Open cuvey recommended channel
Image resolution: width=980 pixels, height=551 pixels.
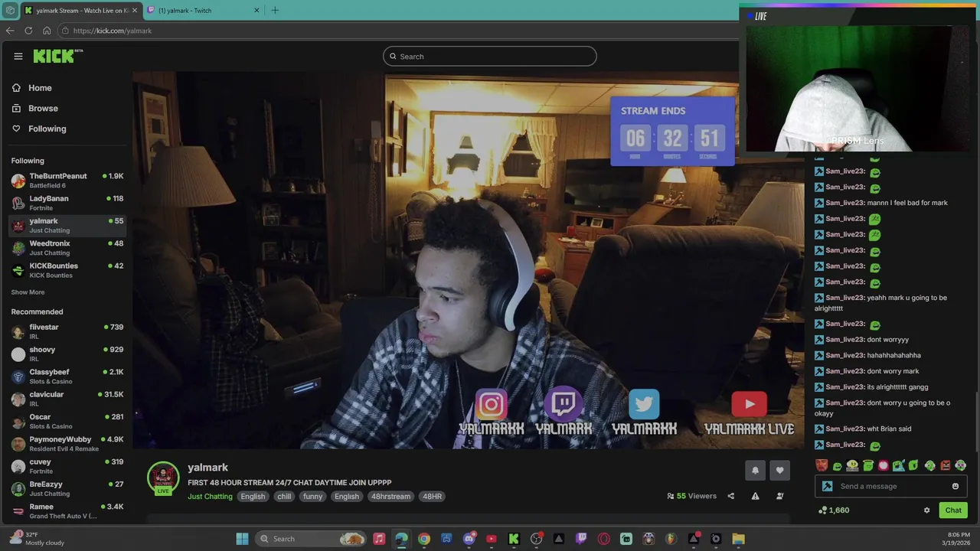tap(67, 466)
